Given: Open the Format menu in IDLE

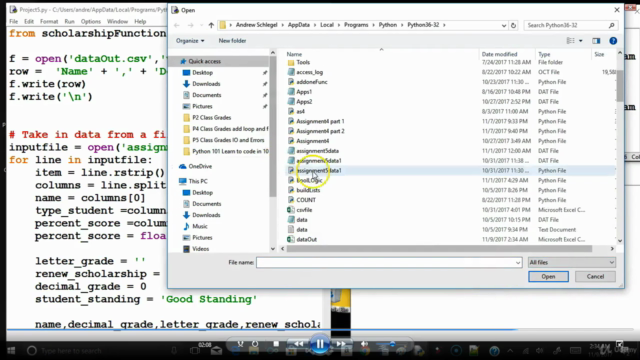Looking at the screenshot, I should tap(49, 21).
